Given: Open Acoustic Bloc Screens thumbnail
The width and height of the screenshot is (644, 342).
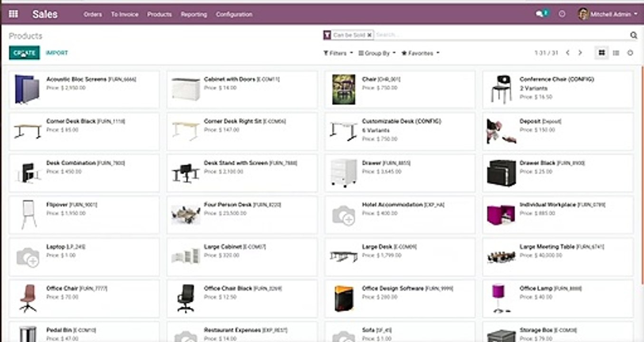Looking at the screenshot, I should [x=27, y=89].
